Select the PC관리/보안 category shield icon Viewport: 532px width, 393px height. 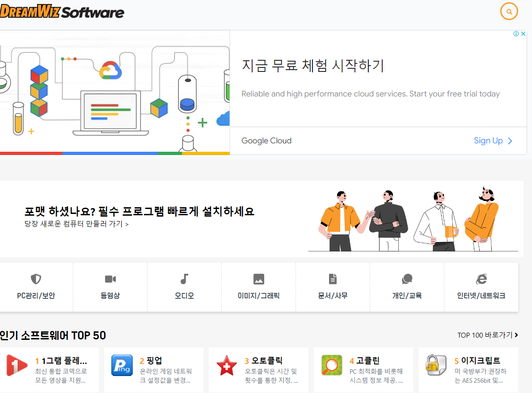(x=36, y=279)
